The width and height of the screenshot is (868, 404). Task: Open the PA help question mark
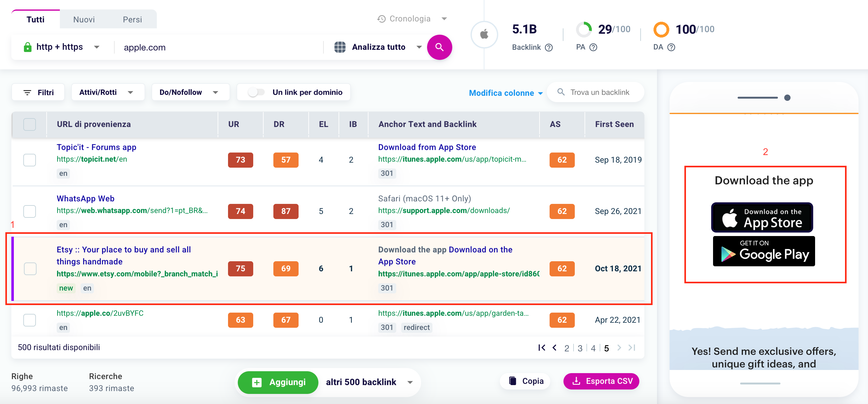[593, 48]
